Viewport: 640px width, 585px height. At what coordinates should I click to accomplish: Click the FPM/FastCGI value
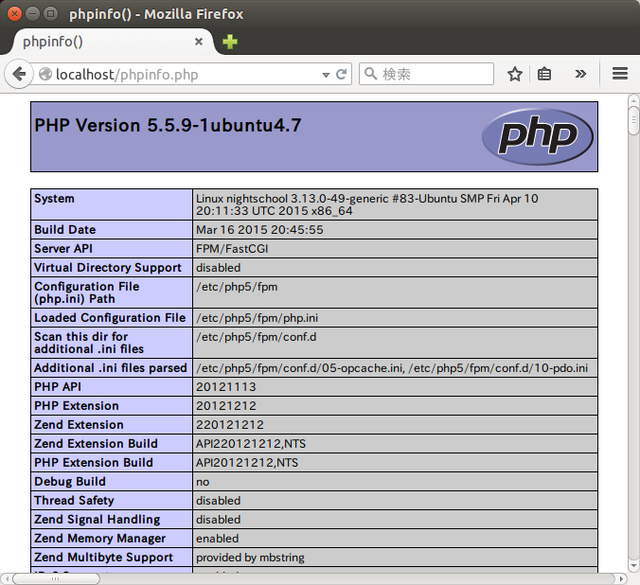pos(232,249)
